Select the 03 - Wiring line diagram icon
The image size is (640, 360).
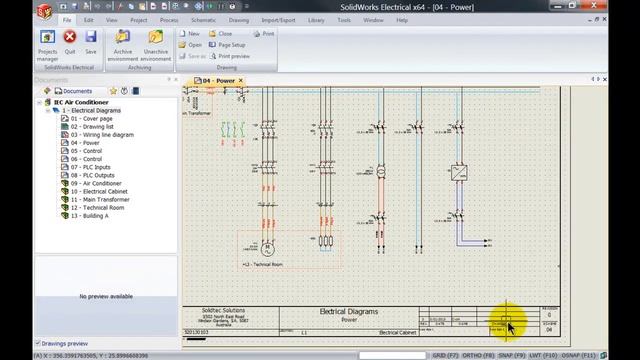tap(64, 135)
